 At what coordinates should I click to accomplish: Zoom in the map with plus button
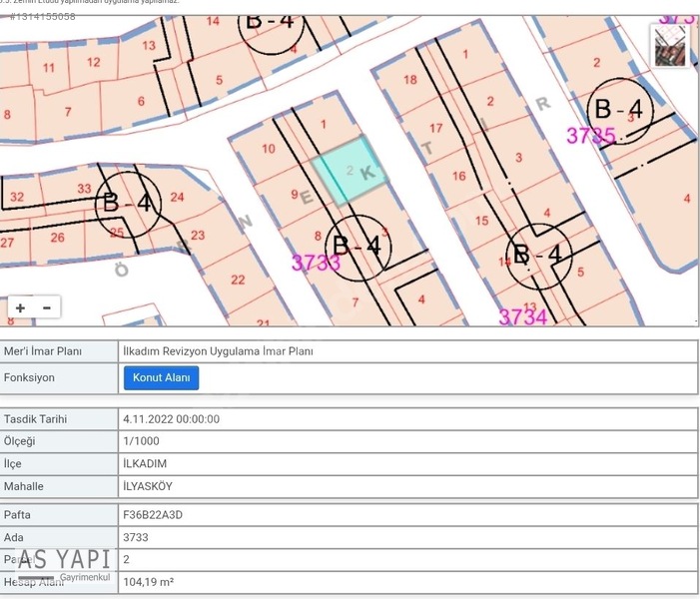tap(21, 307)
